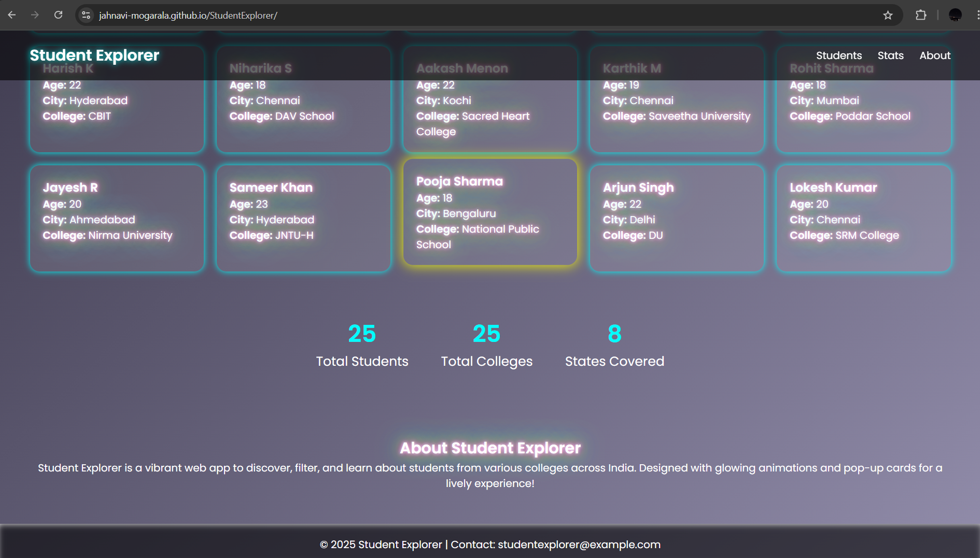Click "City: Delhi" on Arjun's card

629,220
